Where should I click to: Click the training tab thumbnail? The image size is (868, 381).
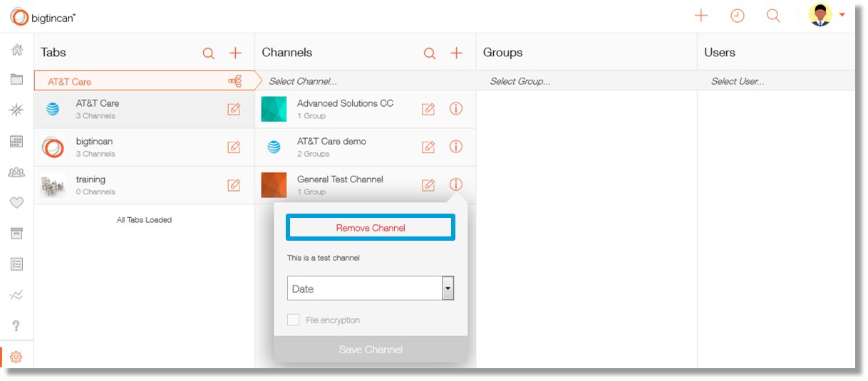pos(53,185)
